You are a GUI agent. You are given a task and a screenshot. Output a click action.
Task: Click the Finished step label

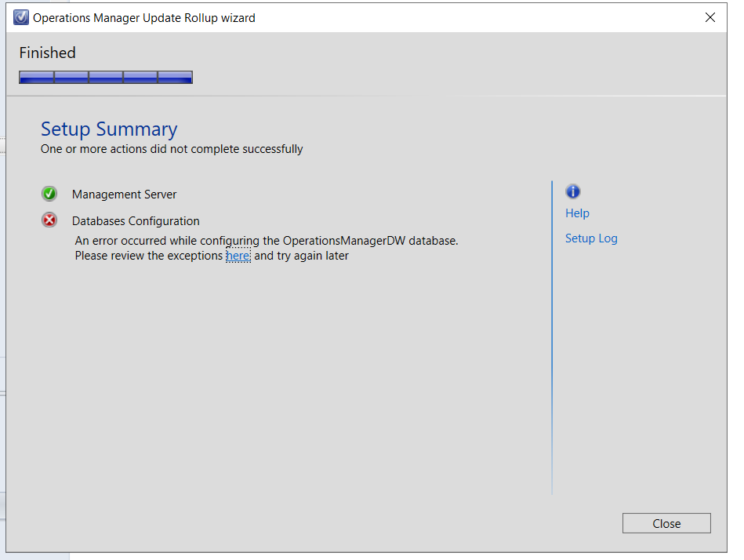point(47,53)
